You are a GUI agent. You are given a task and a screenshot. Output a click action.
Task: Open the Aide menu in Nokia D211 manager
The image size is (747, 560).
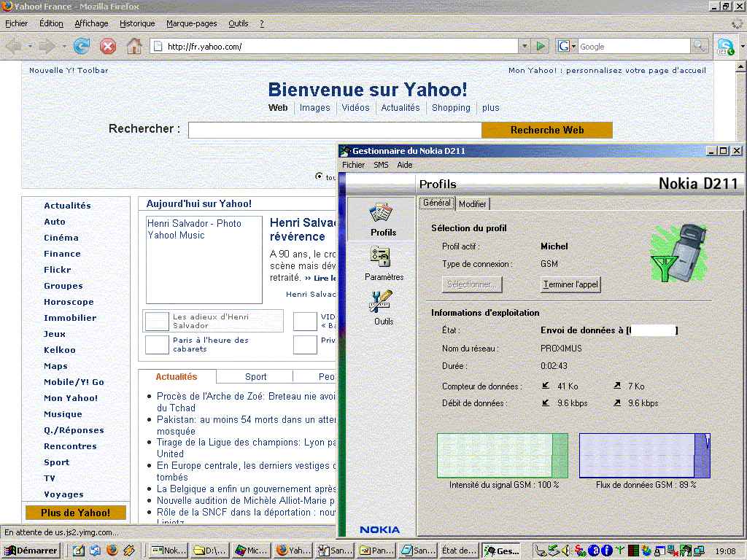pos(404,165)
